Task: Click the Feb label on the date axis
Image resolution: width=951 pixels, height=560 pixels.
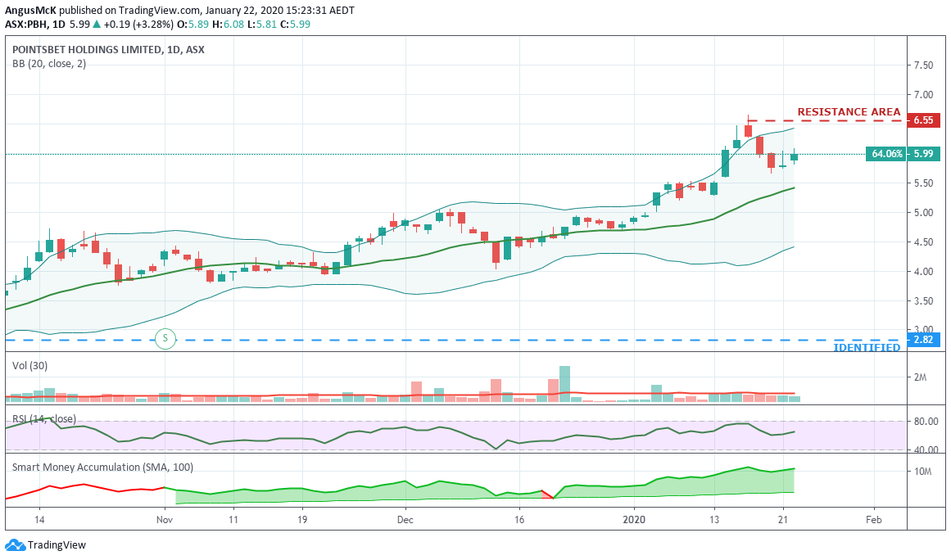Action: pyautogui.click(x=873, y=520)
